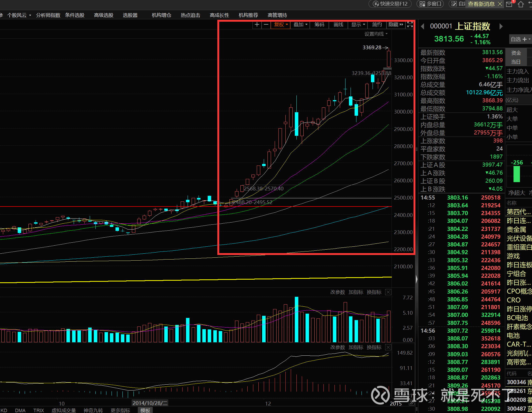Viewport: 532px width, 413px height.
Task: Dismiss the 查看新消息 popup
Action: coord(500,4)
